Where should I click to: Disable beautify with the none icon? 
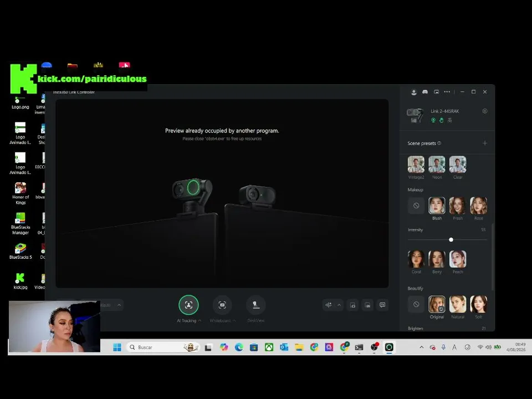click(x=416, y=304)
